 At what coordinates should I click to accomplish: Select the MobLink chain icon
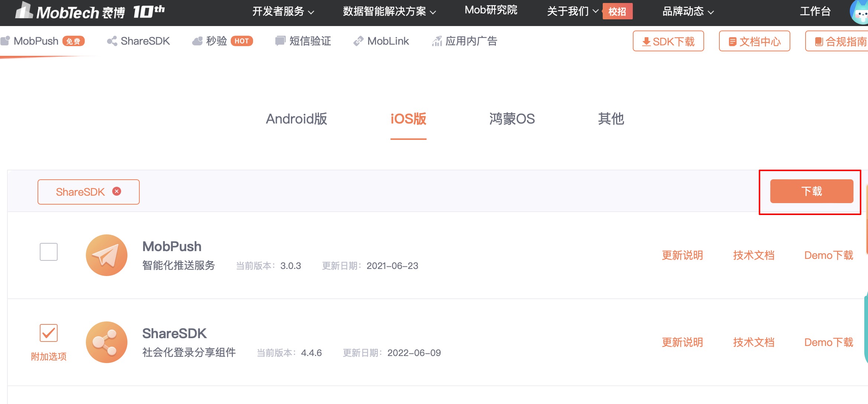pos(359,41)
